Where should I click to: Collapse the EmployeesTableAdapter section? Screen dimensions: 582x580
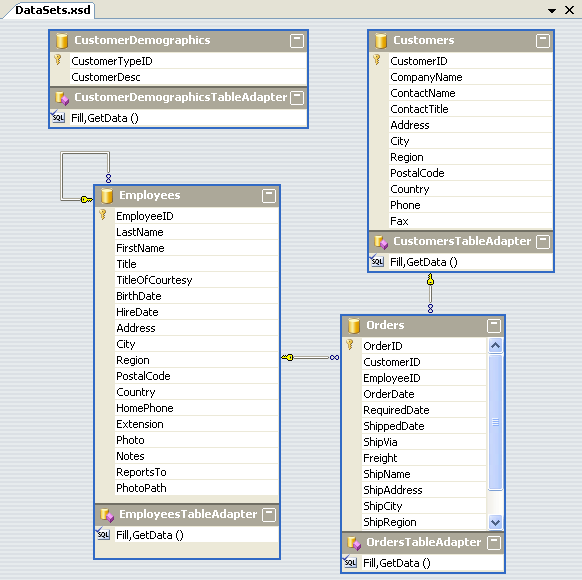pyautogui.click(x=269, y=515)
